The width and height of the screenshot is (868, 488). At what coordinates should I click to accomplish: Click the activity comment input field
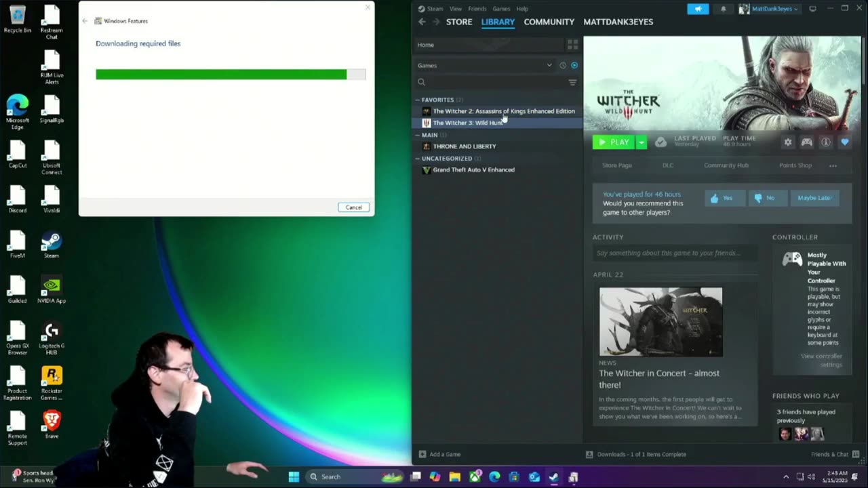coord(675,253)
